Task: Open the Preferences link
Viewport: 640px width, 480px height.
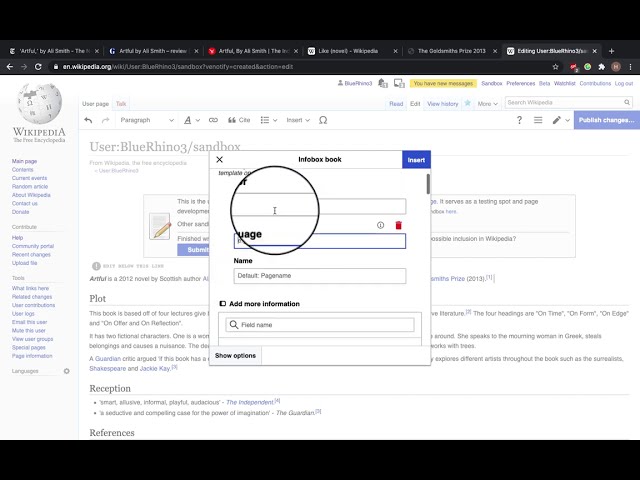Action: [x=520, y=83]
